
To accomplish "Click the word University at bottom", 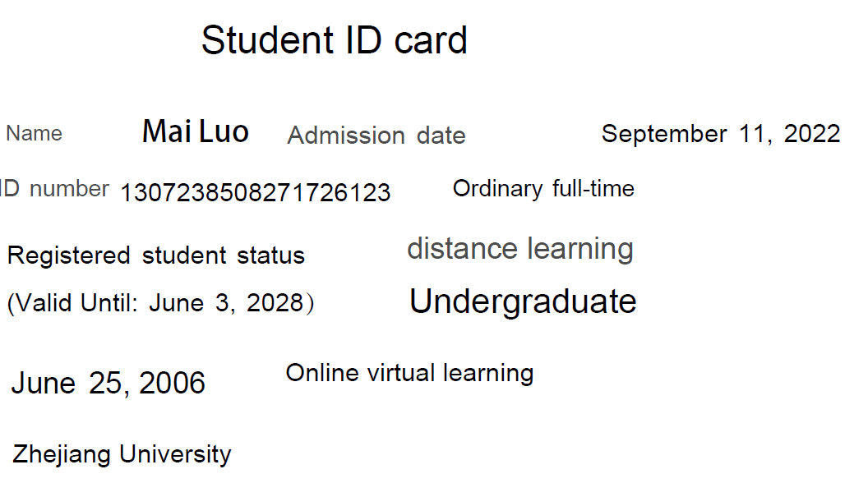I will 175,454.
